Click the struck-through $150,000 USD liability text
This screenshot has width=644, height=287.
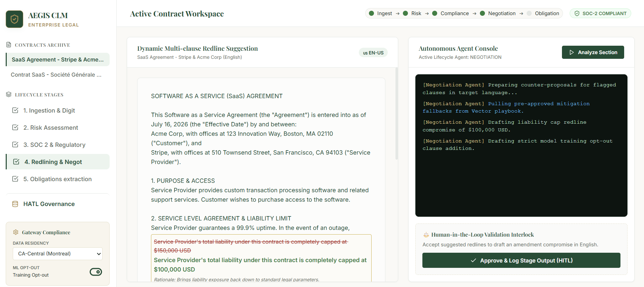click(x=251, y=246)
